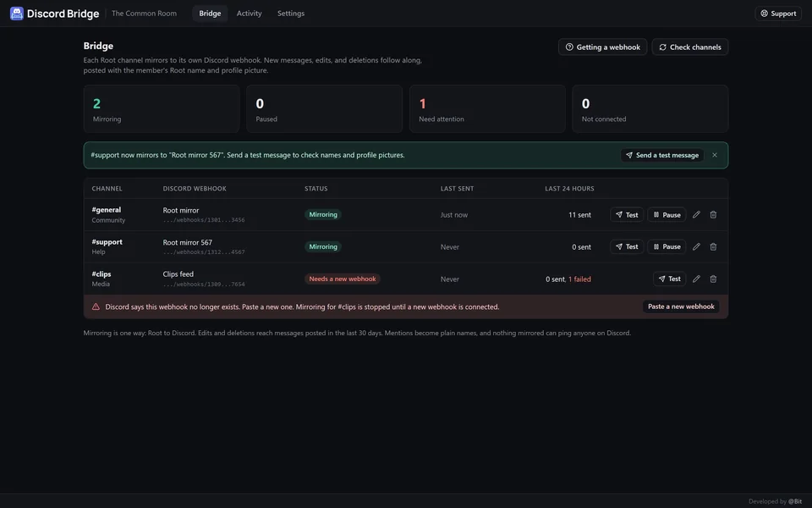Delete the #clips row using trash icon
Image resolution: width=812 pixels, height=508 pixels.
click(x=713, y=279)
